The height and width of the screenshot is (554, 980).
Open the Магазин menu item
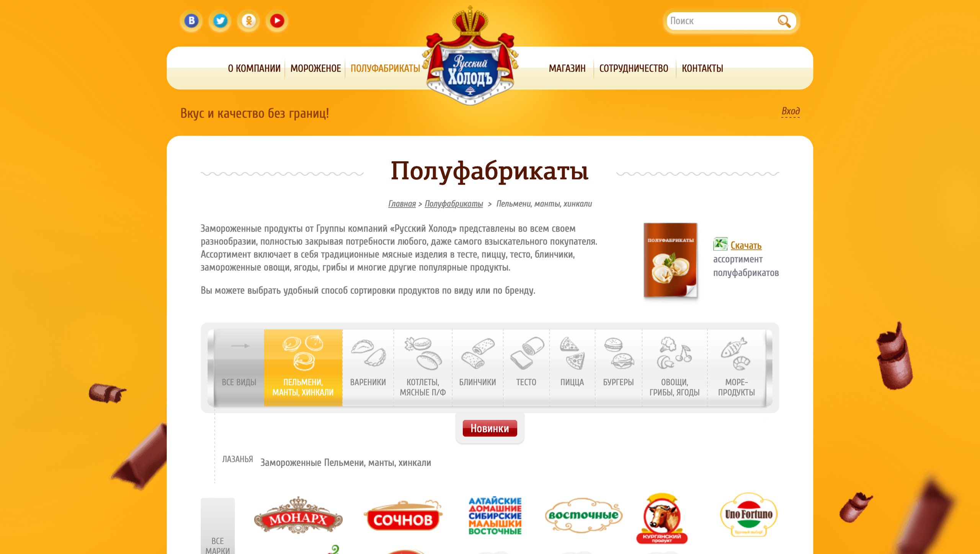(x=567, y=69)
